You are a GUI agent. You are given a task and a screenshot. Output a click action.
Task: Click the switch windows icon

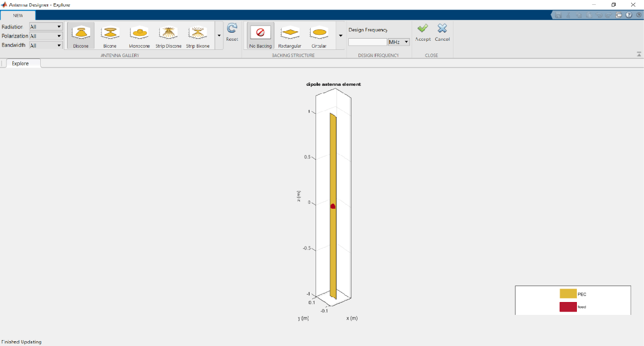tap(619, 15)
